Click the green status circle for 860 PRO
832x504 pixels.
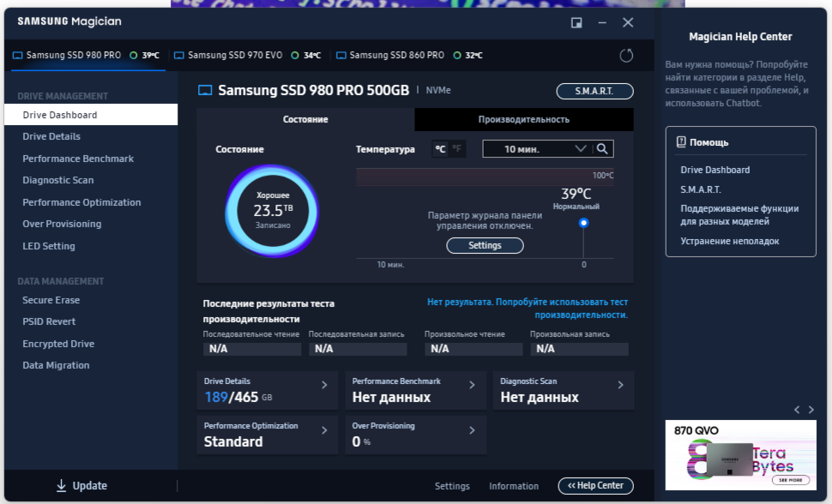457,55
